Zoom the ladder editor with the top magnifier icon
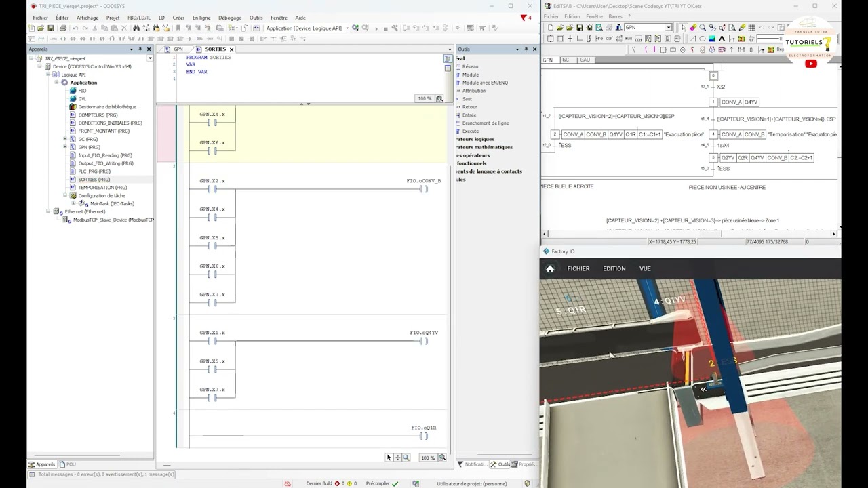 [439, 99]
